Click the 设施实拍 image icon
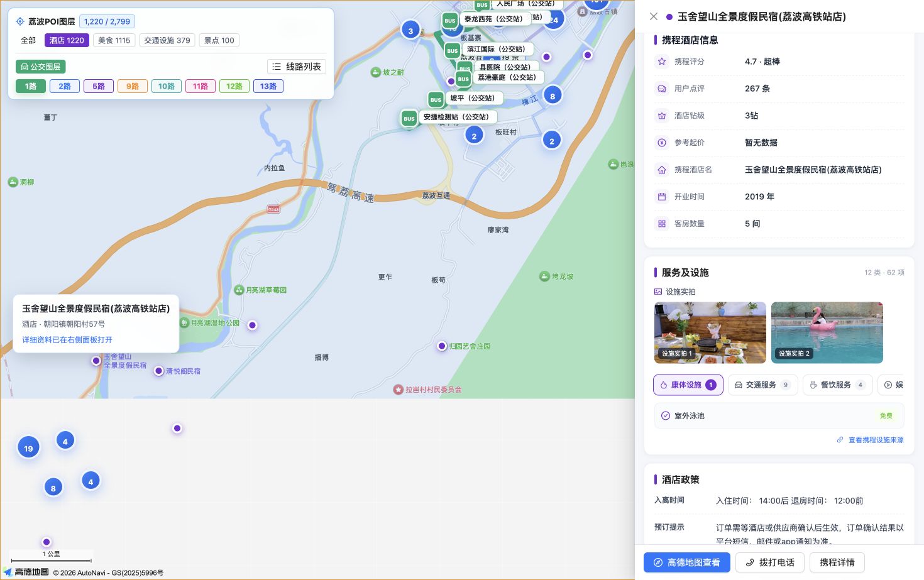 click(x=658, y=292)
